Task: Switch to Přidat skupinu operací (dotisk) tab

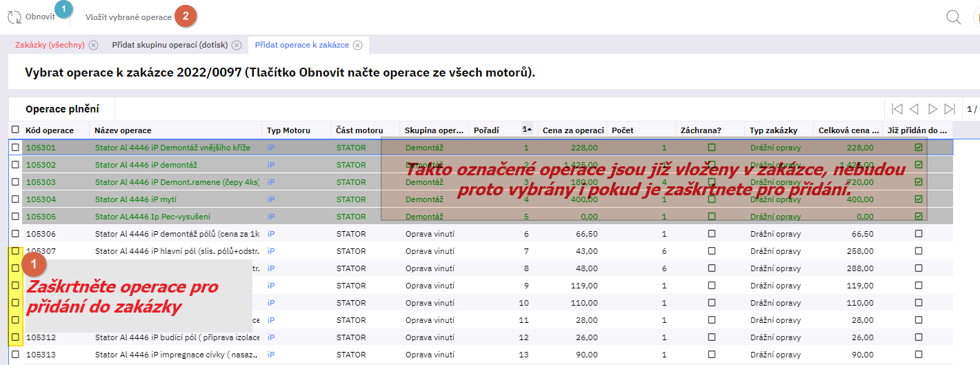Action: [x=170, y=45]
